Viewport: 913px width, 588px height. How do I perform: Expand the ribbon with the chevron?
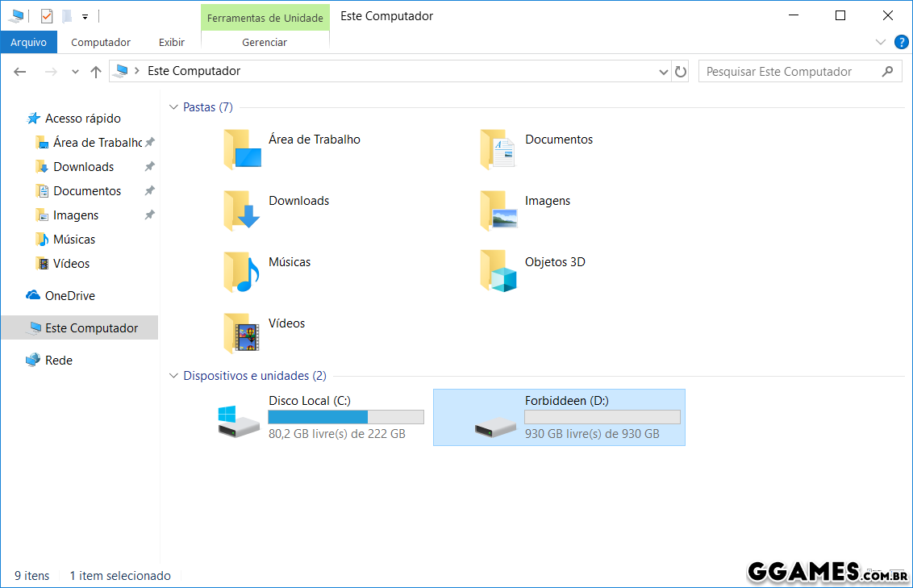tap(880, 42)
